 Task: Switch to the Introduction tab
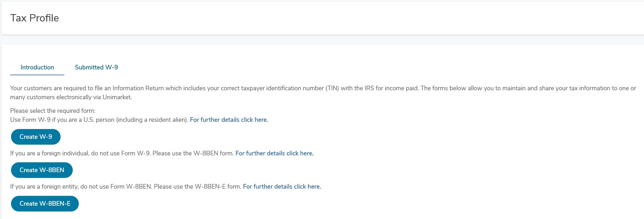[x=37, y=67]
